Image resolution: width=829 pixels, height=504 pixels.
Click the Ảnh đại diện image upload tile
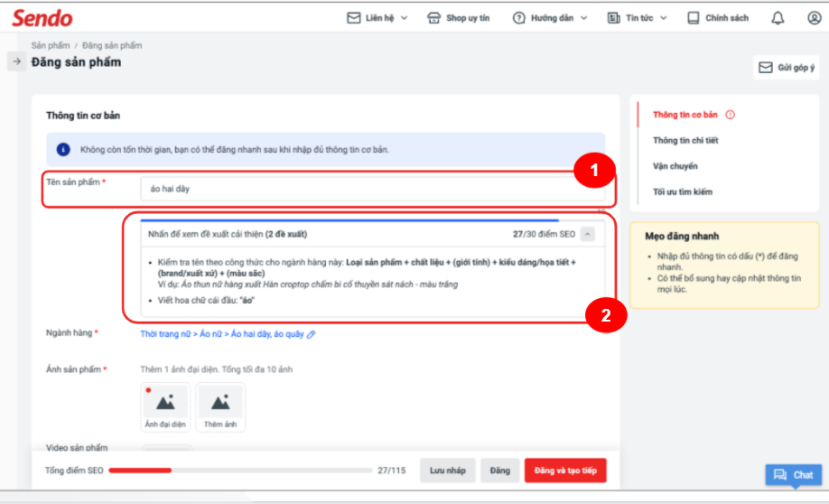click(165, 406)
